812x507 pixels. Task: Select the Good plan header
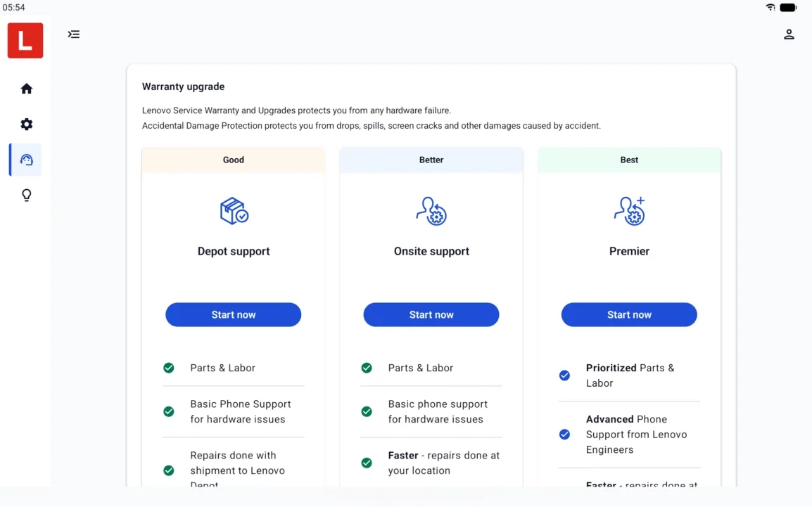pyautogui.click(x=234, y=160)
